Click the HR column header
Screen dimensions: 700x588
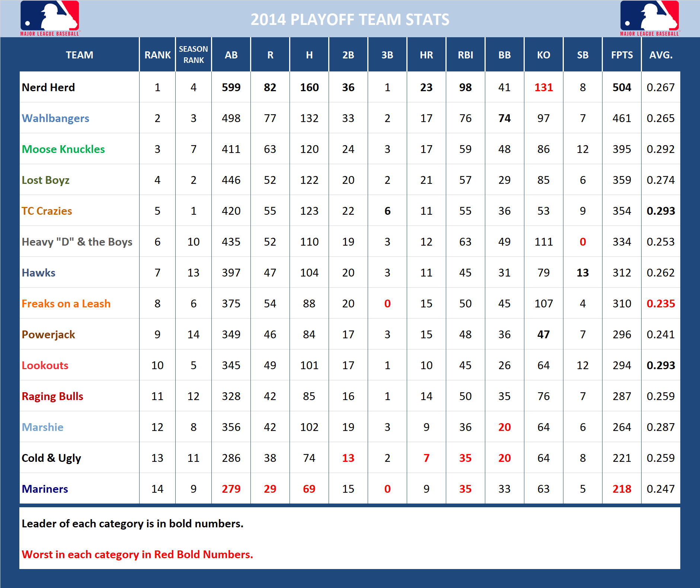click(426, 55)
